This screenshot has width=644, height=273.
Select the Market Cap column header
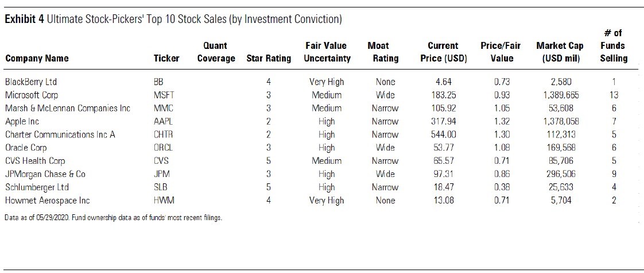pos(556,52)
